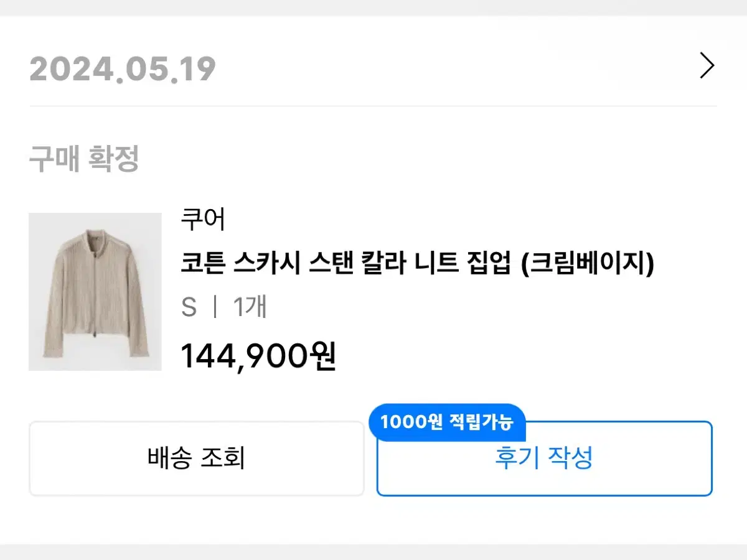Click the 1000원 적립가능 points badge
Viewport: 747px width, 560px height.
point(448,422)
